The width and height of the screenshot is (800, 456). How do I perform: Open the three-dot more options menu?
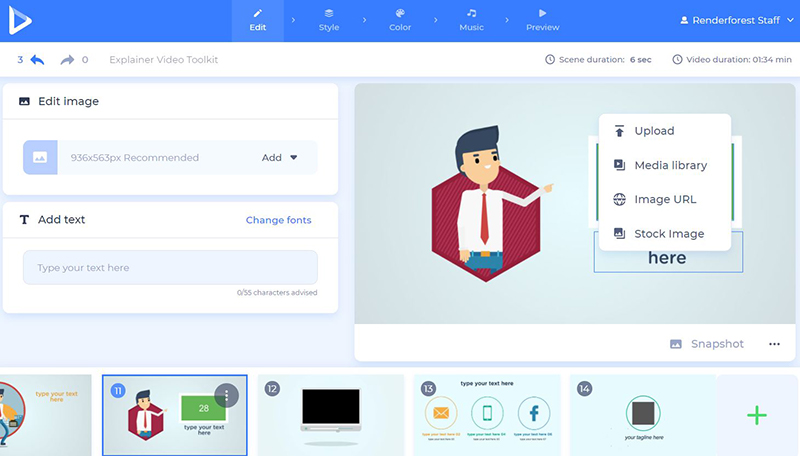774,344
